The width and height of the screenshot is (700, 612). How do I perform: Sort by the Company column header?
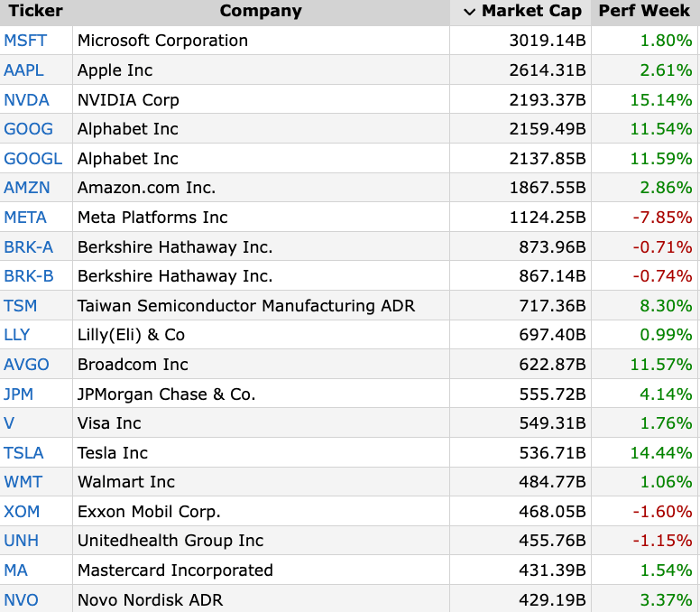[x=261, y=12]
